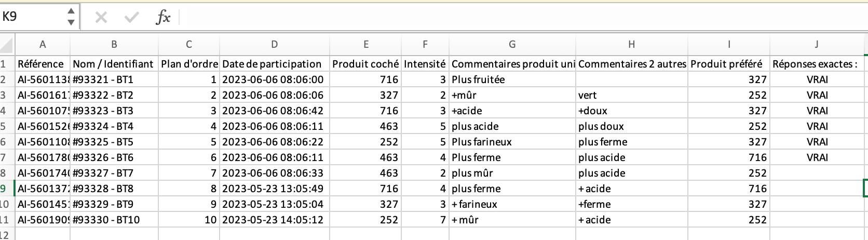The image size is (868, 240).
Task: Click the Name Box up arrow
Action: click(71, 11)
